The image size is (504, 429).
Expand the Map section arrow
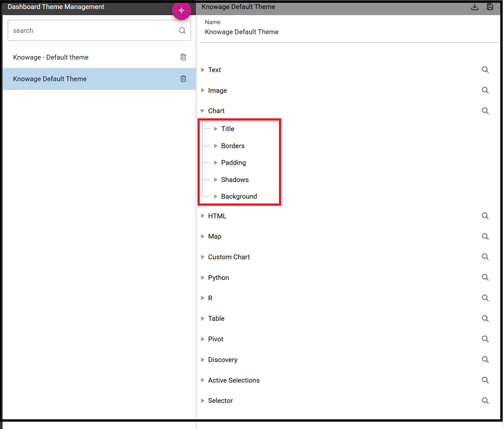click(x=203, y=237)
